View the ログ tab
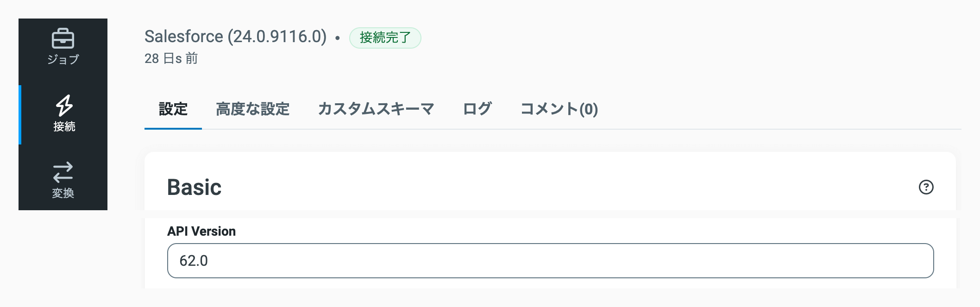This screenshot has height=307, width=980. pos(477,109)
